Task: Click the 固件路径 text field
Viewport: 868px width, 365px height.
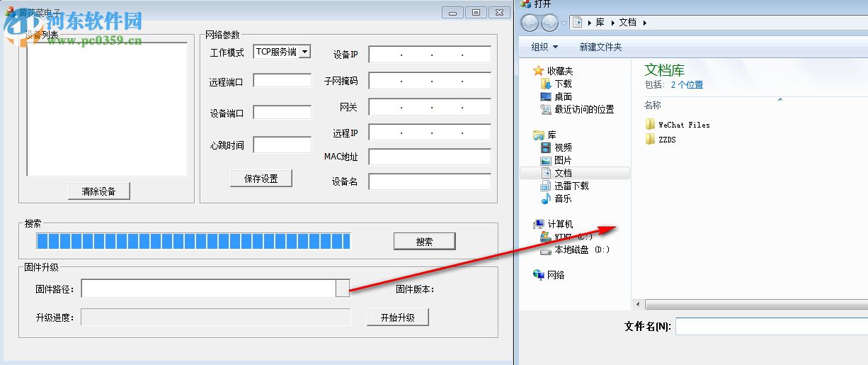Action: coord(208,288)
